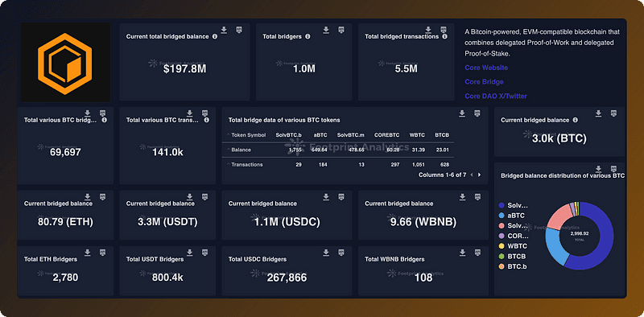Download the bridged balance distribution chart
This screenshot has height=317, width=644.
point(599,169)
